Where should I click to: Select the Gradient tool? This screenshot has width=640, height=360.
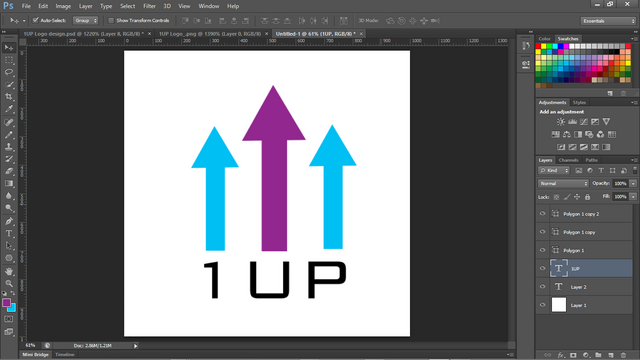9,184
